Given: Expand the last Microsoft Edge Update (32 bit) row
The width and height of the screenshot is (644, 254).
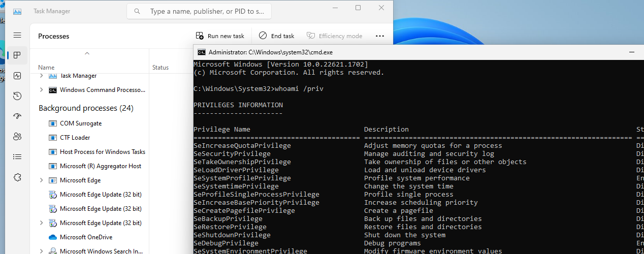Looking at the screenshot, I should (x=41, y=223).
